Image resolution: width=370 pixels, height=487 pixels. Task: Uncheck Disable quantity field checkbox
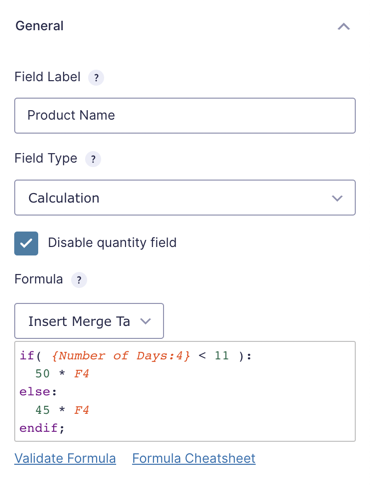point(26,243)
